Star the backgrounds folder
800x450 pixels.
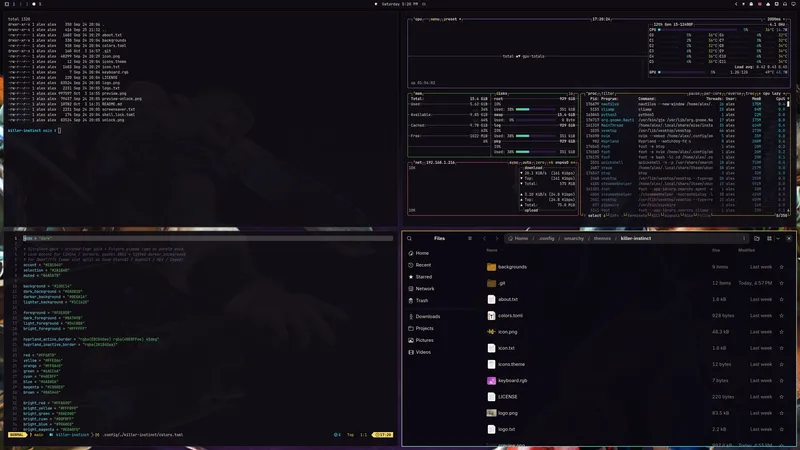click(781, 267)
